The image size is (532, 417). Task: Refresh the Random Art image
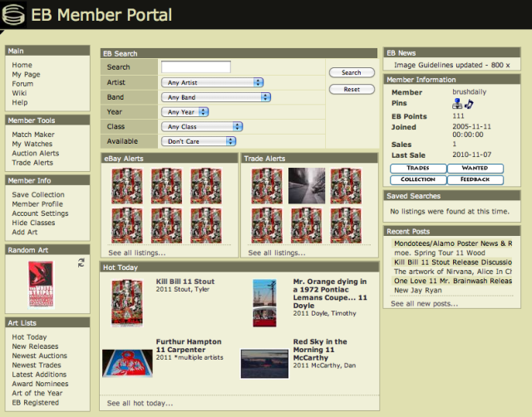click(x=81, y=262)
